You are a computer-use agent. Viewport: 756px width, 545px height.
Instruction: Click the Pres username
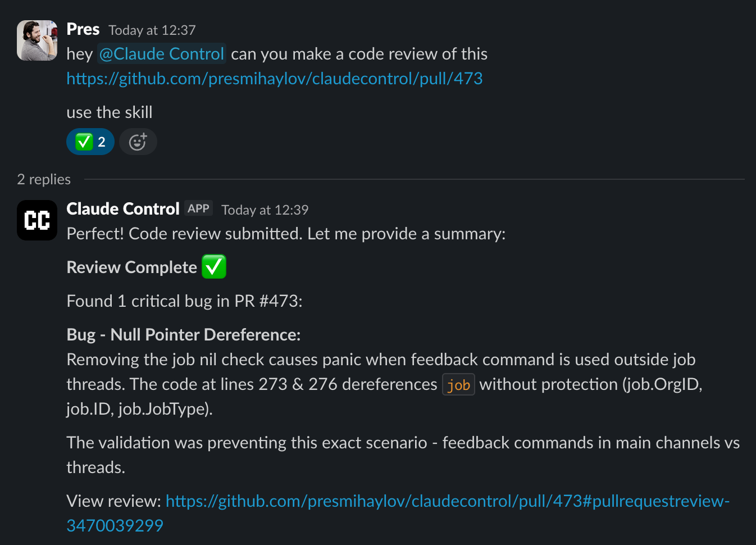[83, 29]
